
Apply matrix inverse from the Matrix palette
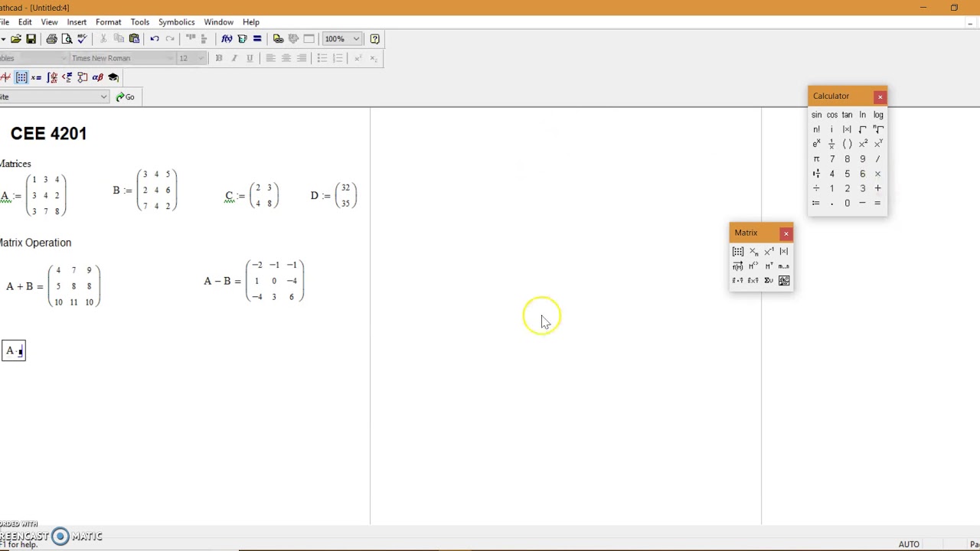point(769,252)
